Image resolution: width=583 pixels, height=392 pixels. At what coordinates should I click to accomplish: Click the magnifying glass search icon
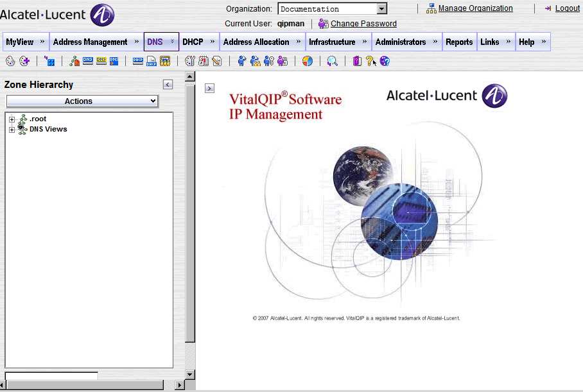[x=333, y=61]
